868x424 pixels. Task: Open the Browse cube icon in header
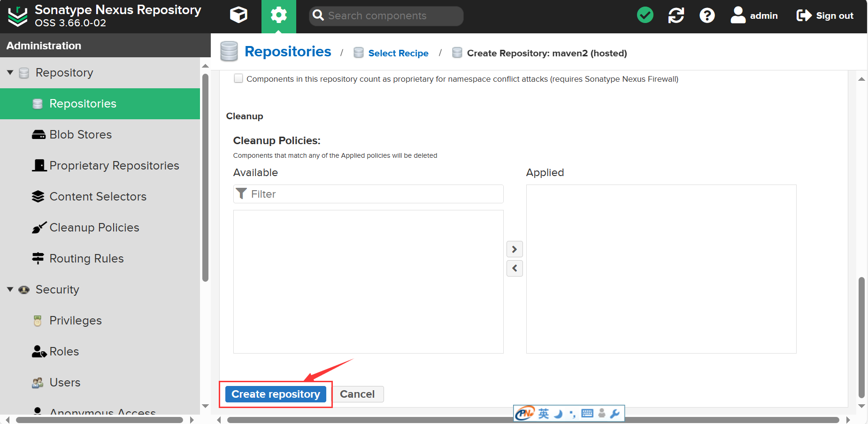pos(238,15)
